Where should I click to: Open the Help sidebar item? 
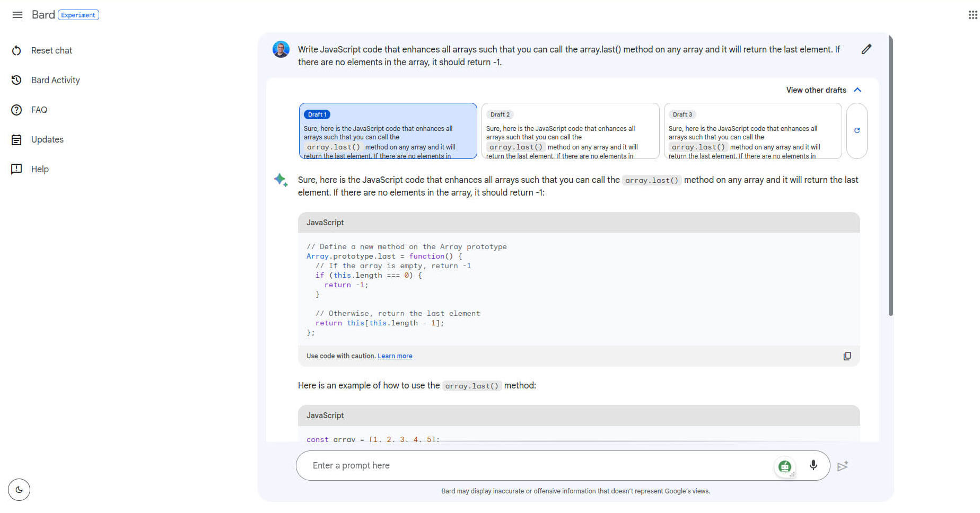(x=40, y=169)
